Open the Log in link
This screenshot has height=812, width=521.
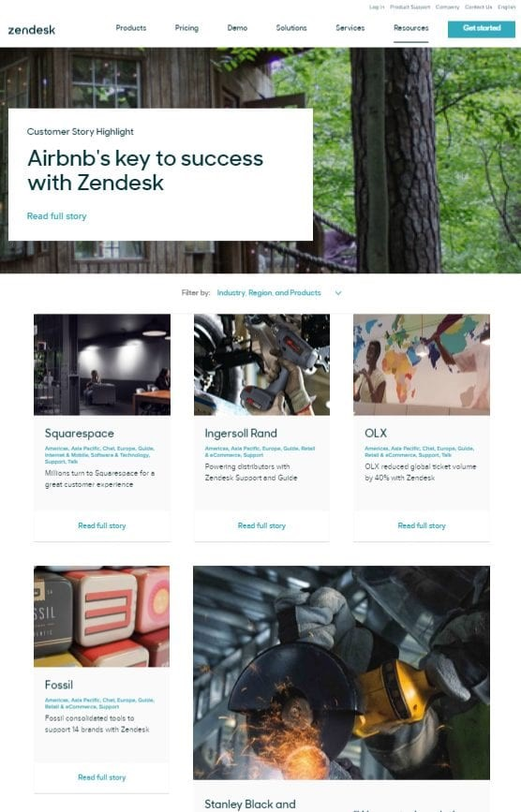coord(377,7)
